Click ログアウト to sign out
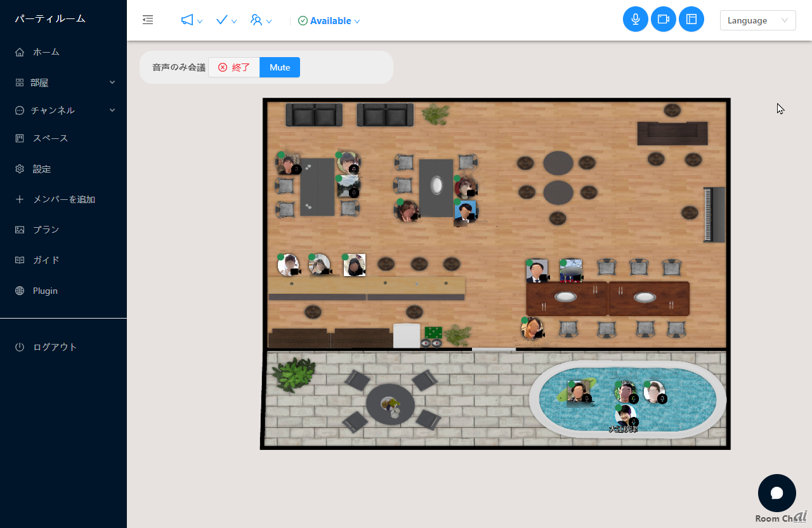Image resolution: width=812 pixels, height=528 pixels. [55, 347]
